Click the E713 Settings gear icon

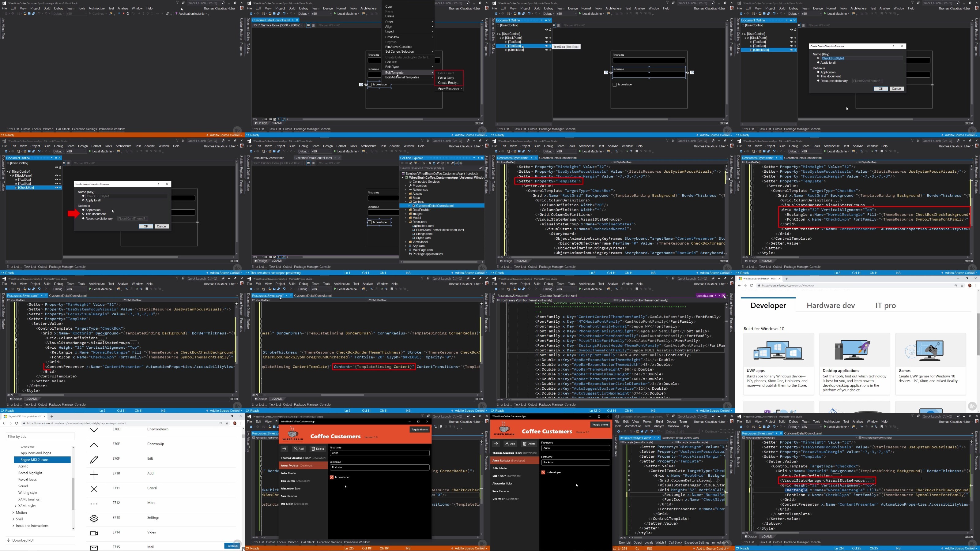pyautogui.click(x=94, y=518)
